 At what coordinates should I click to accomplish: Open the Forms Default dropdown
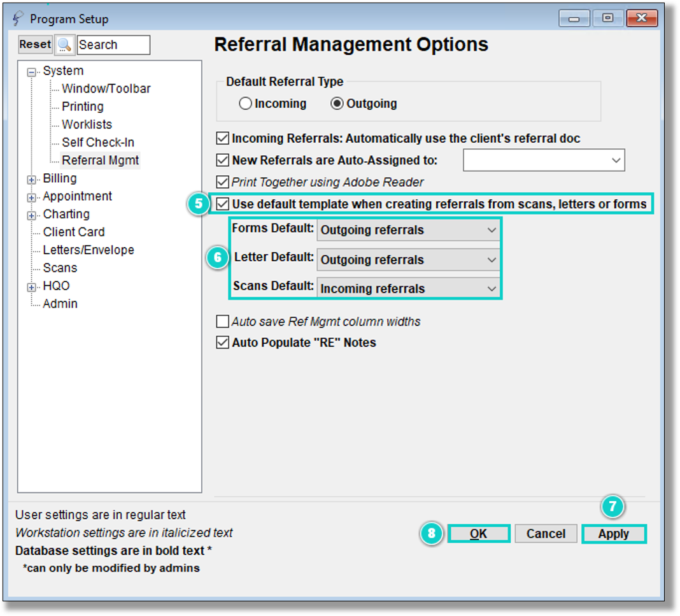tap(408, 230)
